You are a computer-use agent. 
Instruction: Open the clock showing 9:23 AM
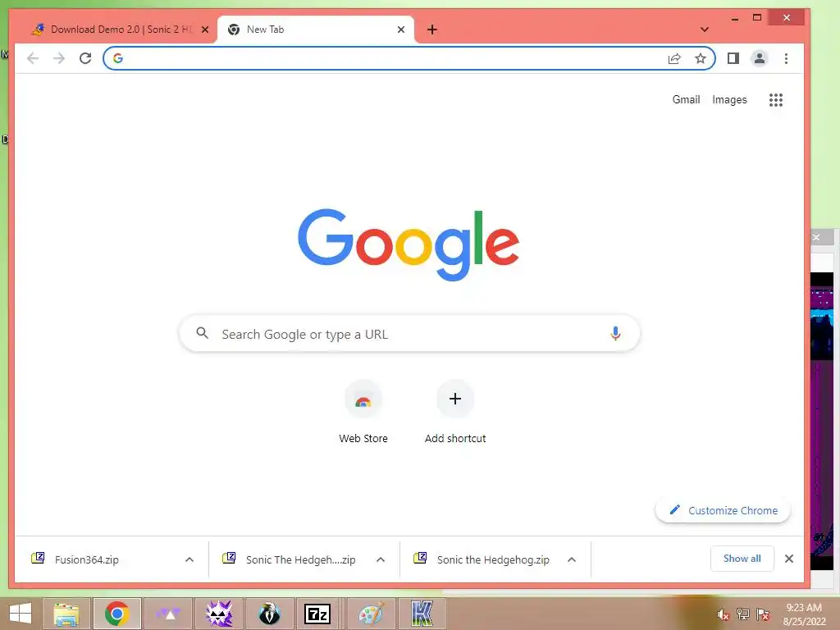pyautogui.click(x=804, y=614)
